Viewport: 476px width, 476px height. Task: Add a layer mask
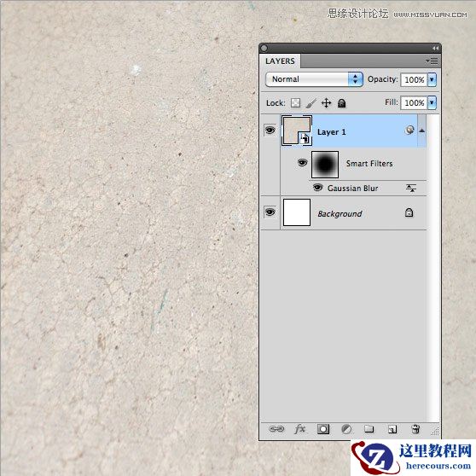(323, 429)
